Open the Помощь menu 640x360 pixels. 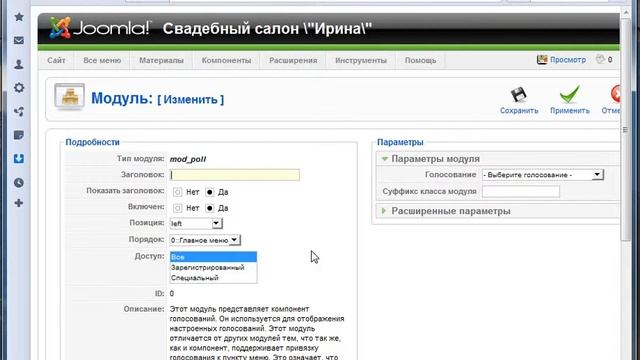(420, 60)
